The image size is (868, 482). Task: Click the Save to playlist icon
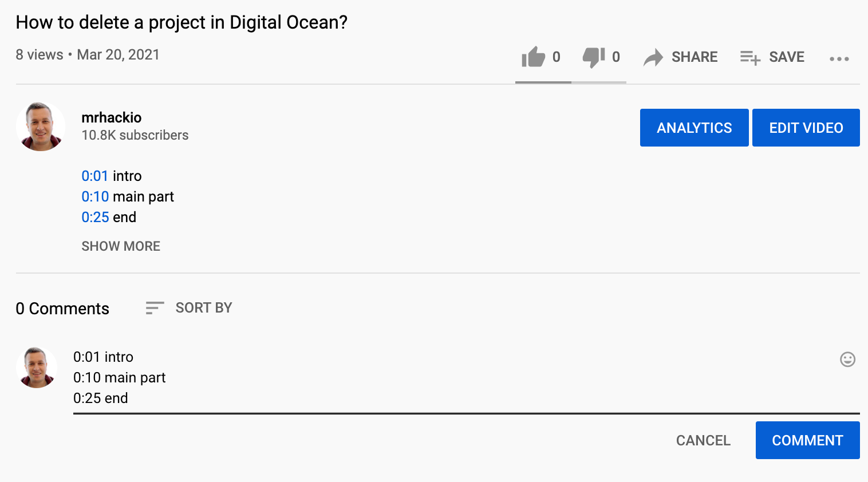[750, 57]
